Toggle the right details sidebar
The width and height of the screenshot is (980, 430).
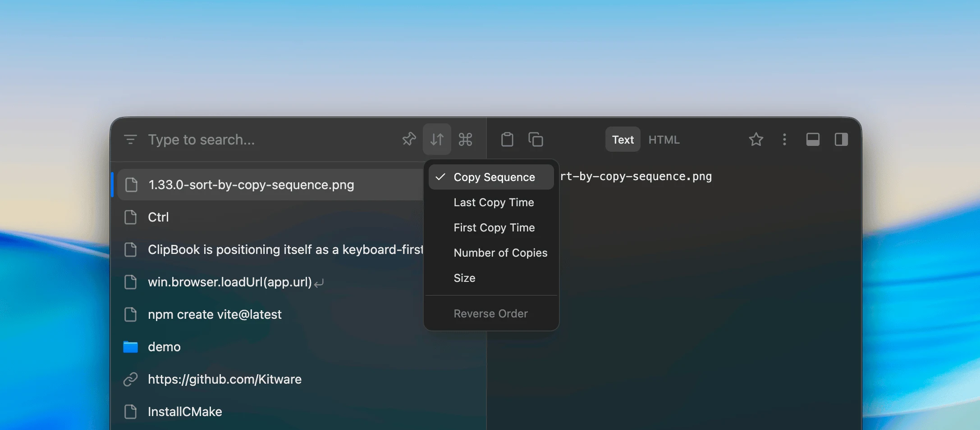[841, 139]
